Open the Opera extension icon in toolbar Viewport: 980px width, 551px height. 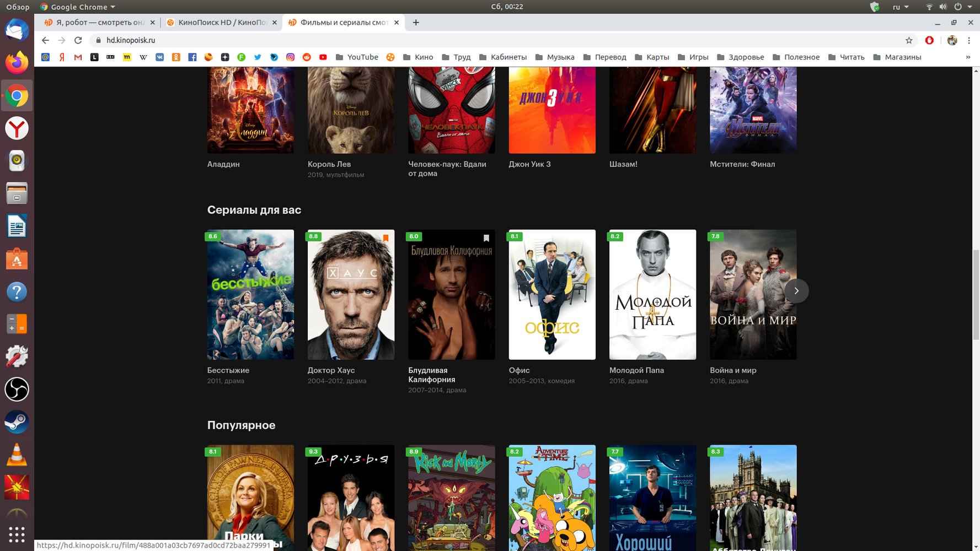point(929,40)
